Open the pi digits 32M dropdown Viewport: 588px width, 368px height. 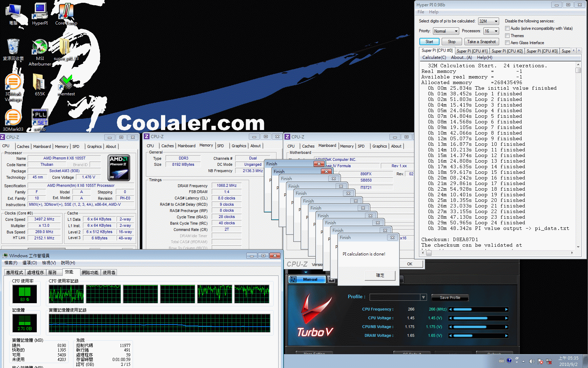click(488, 21)
